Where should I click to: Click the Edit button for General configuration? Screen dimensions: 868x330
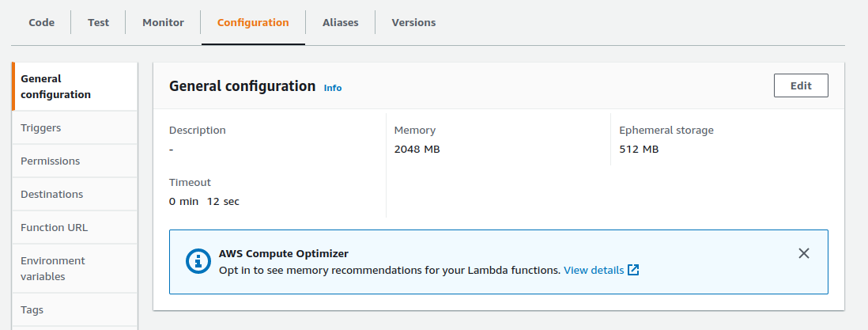[801, 85]
